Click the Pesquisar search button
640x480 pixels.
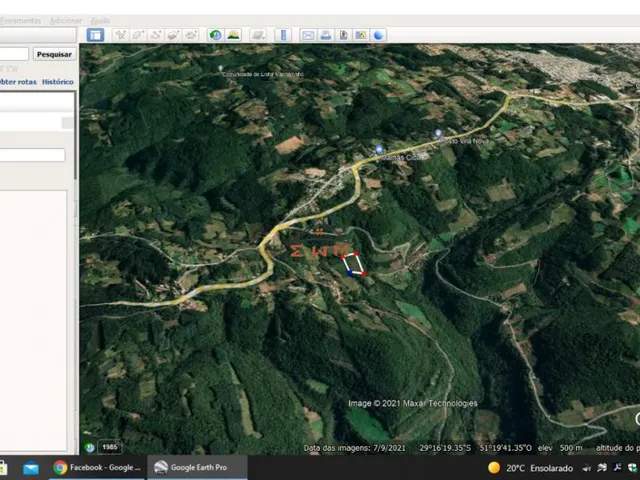coord(54,54)
